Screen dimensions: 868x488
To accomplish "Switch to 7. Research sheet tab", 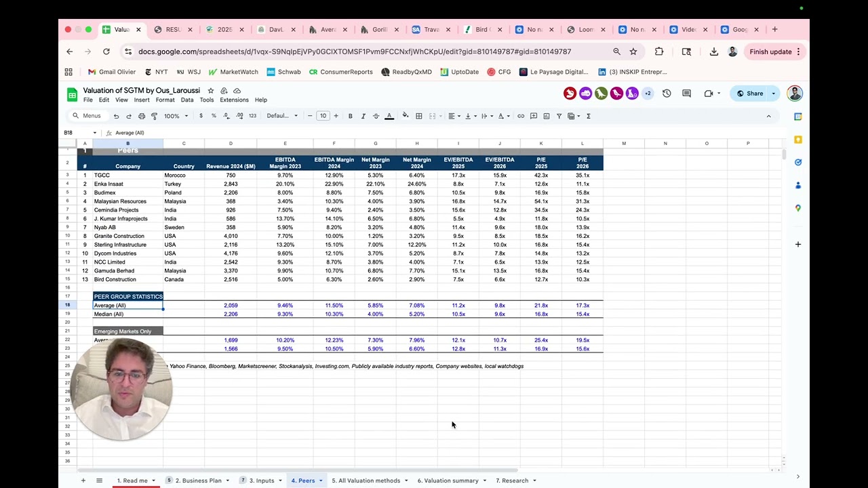I will pyautogui.click(x=512, y=481).
